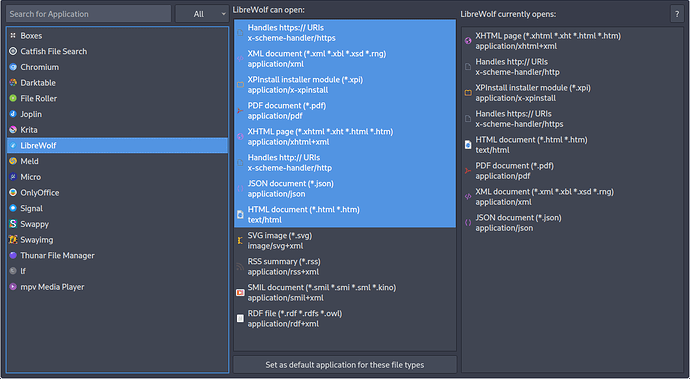Click Set as default application button

(345, 365)
